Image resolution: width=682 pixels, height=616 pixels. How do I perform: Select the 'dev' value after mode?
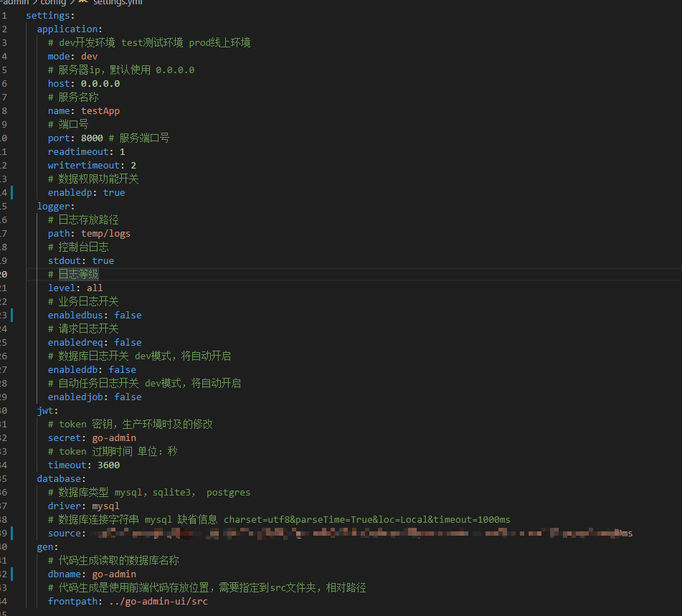89,57
